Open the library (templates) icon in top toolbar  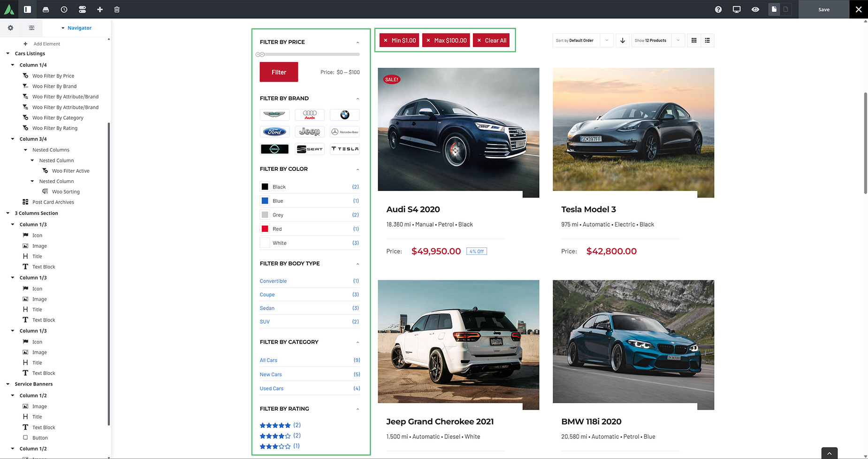click(46, 9)
